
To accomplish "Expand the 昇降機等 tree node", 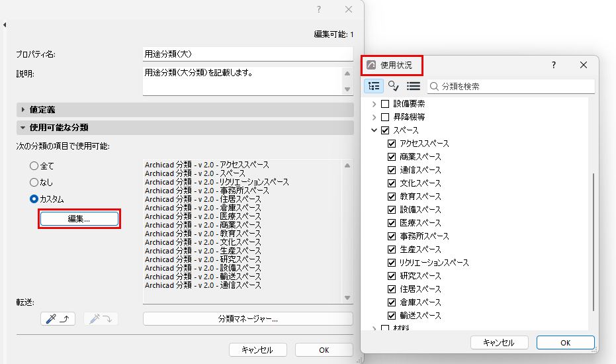I will click(374, 117).
